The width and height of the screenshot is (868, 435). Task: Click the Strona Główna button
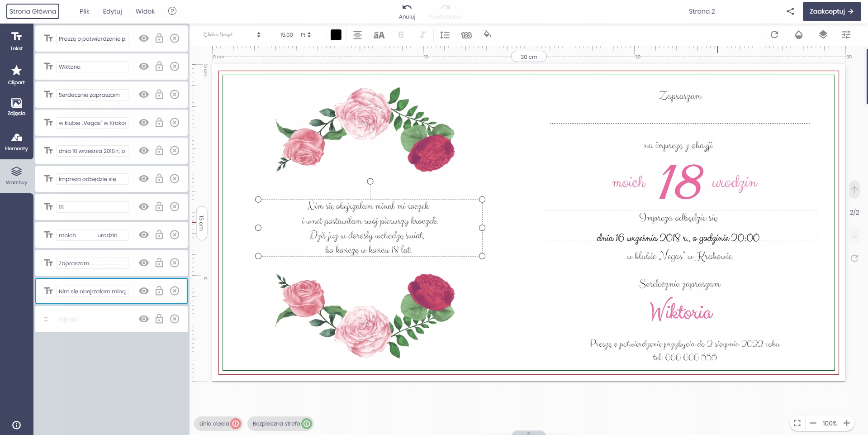33,11
